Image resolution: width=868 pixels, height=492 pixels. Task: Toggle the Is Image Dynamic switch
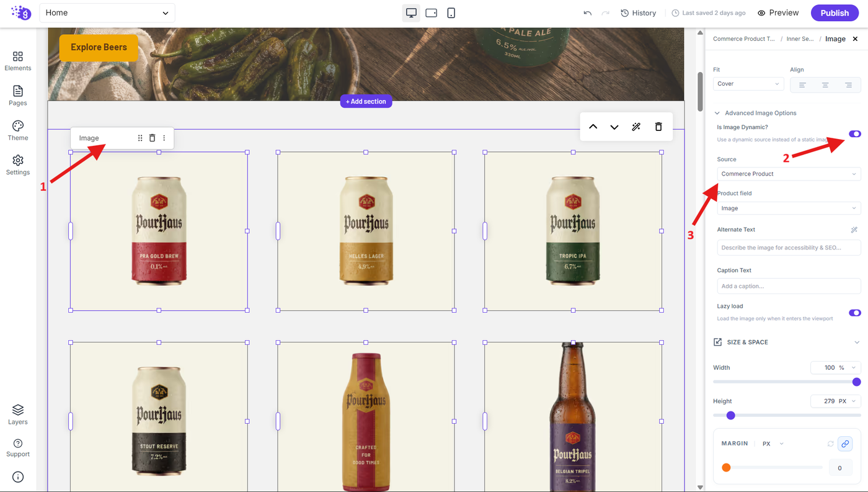tap(855, 134)
